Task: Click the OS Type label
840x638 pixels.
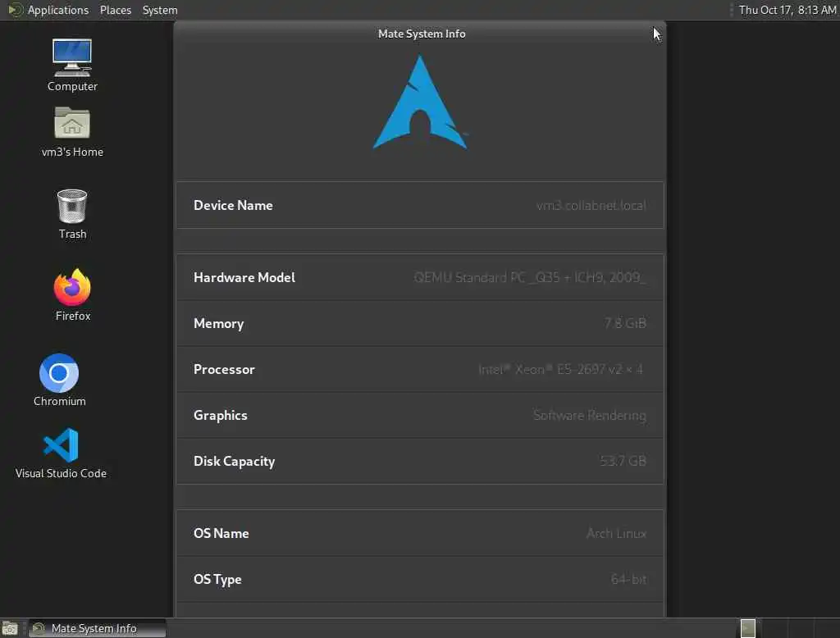Action: pos(217,580)
